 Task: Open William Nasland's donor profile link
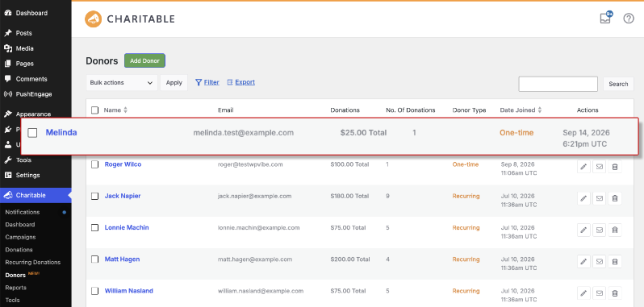(128, 291)
